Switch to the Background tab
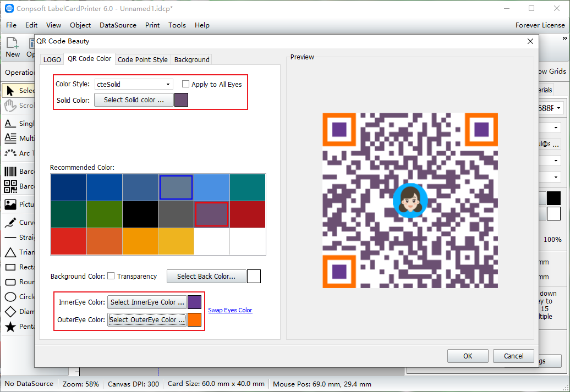The width and height of the screenshot is (570, 392). [x=191, y=59]
